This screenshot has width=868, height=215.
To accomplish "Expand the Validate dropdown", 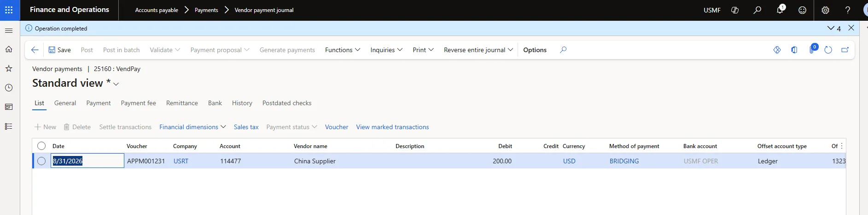I will (x=165, y=50).
